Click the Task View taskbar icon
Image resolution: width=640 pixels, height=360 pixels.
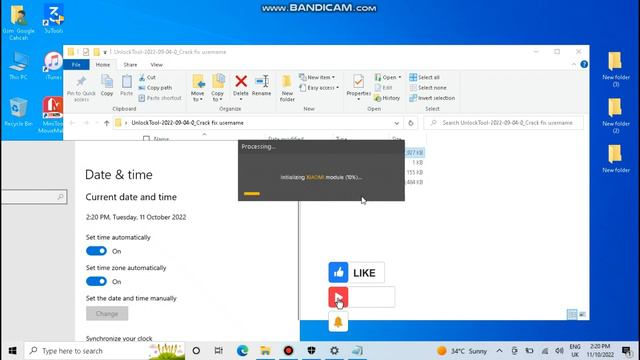pyautogui.click(x=219, y=351)
